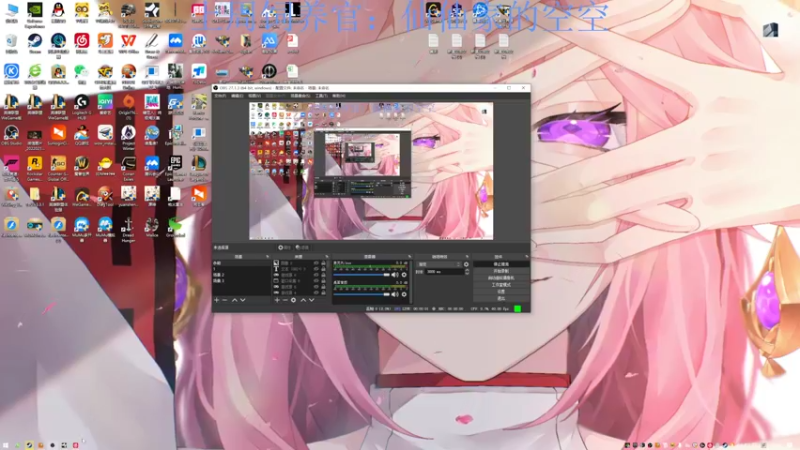Adjust the Mic/Aux volume slider

pyautogui.click(x=361, y=275)
